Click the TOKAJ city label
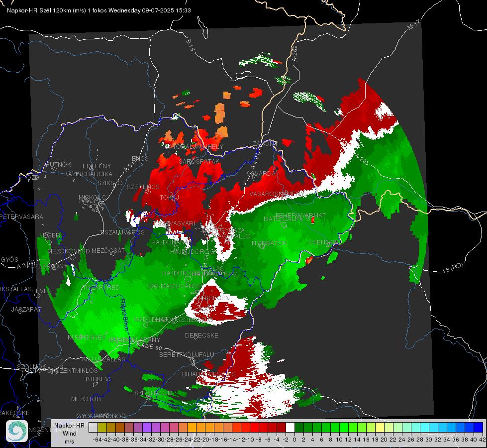This screenshot has height=448, width=487. [x=170, y=198]
